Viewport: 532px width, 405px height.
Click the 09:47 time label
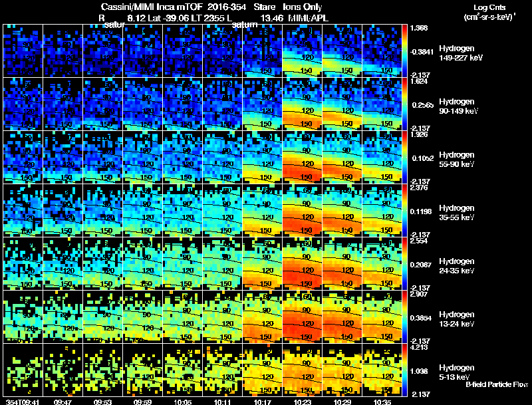point(63,402)
